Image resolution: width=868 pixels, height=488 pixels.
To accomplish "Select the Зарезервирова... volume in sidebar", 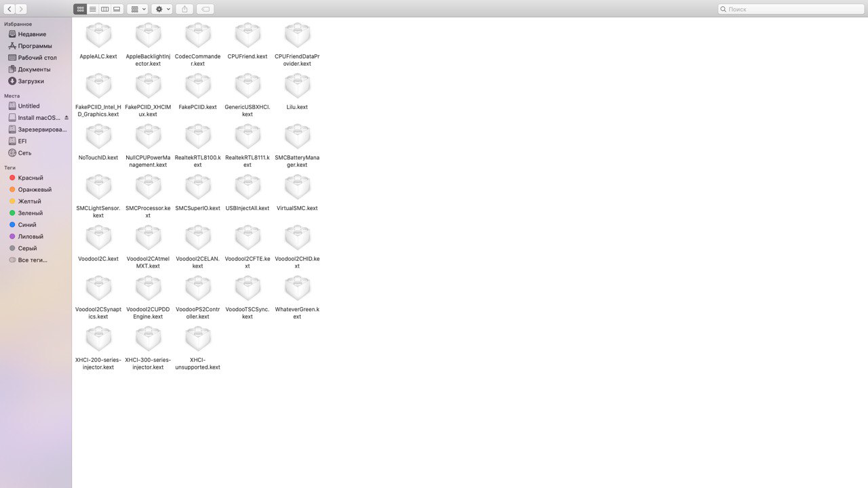I will click(36, 129).
